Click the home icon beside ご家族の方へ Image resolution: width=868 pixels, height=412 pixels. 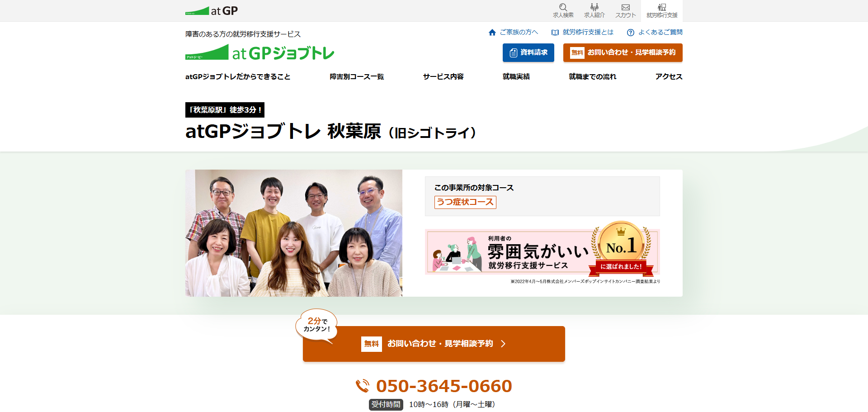click(492, 33)
